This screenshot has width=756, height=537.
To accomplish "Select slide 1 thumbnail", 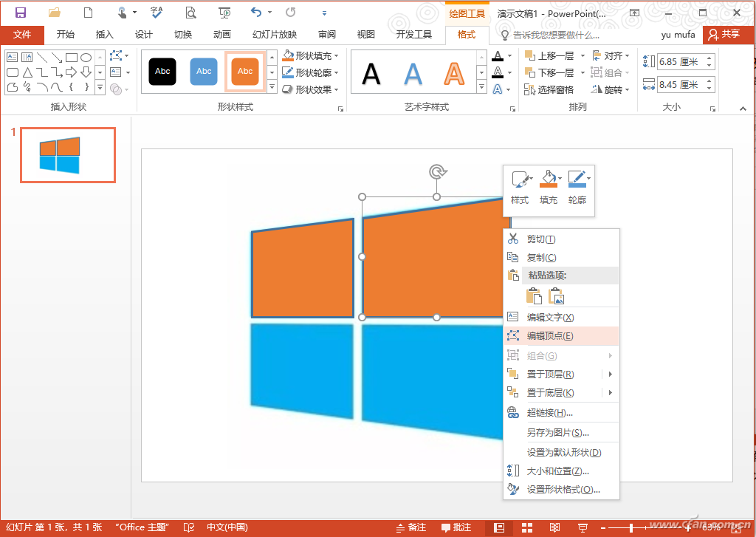I will pyautogui.click(x=68, y=155).
